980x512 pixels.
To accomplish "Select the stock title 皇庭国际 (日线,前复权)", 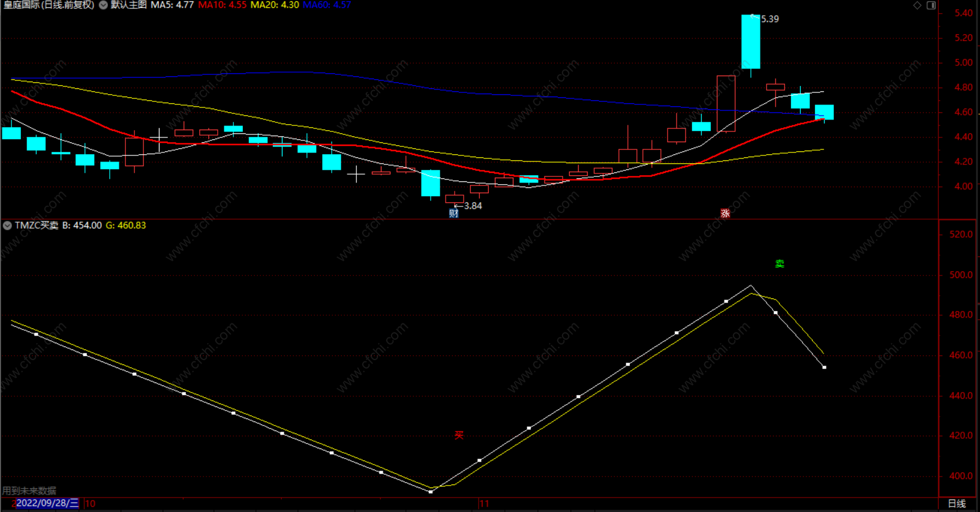I will click(49, 5).
